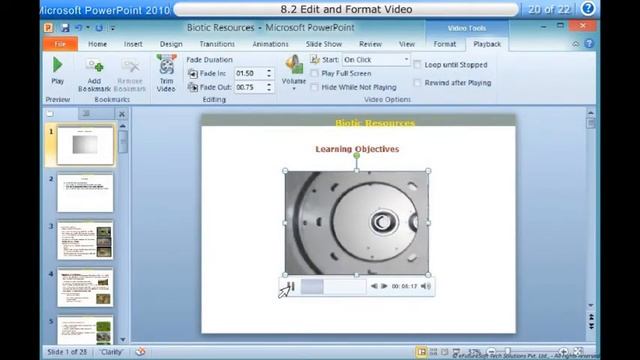Enable Play Full Screen checkbox

(x=314, y=73)
